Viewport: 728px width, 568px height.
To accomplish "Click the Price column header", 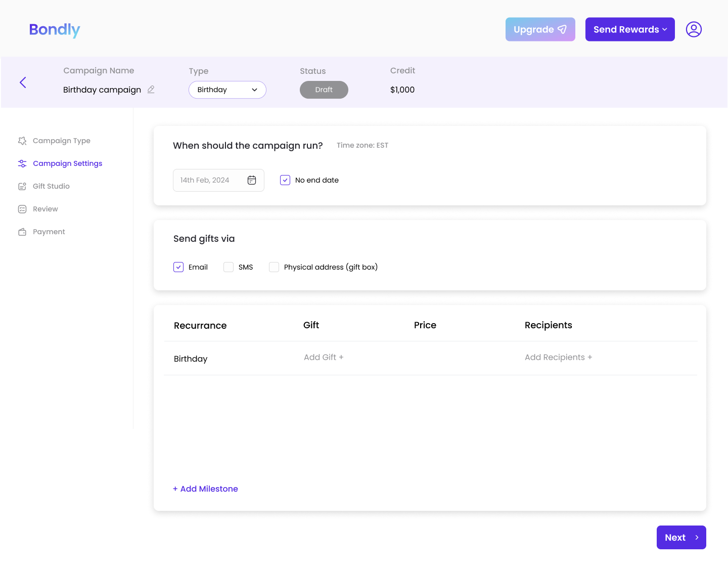I will (425, 325).
